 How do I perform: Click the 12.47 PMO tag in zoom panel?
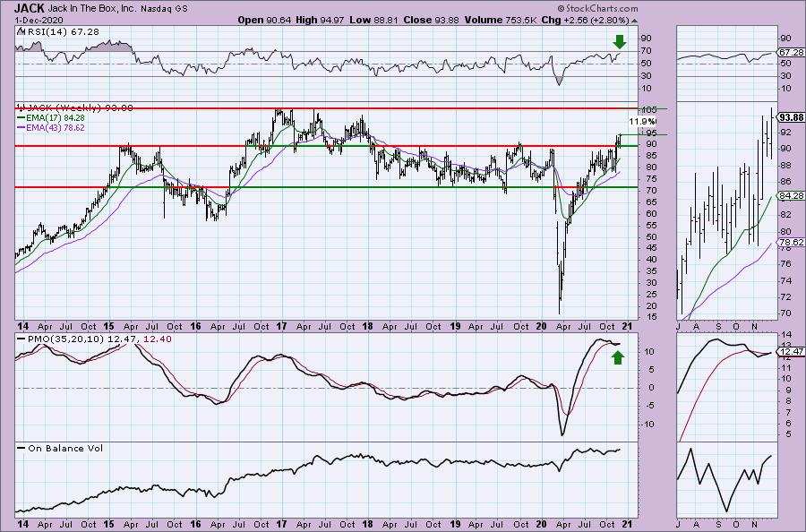(x=791, y=352)
